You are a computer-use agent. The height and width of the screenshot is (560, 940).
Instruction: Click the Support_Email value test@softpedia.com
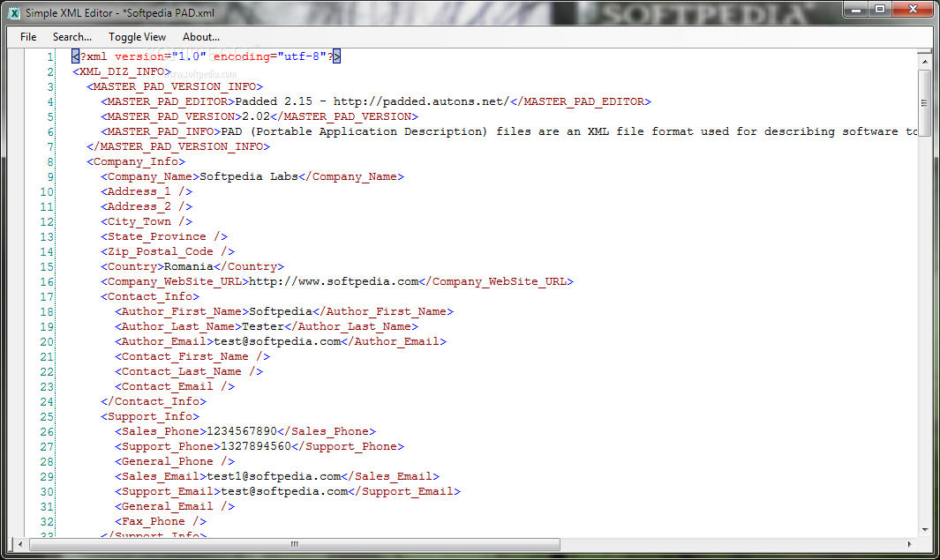284,490
